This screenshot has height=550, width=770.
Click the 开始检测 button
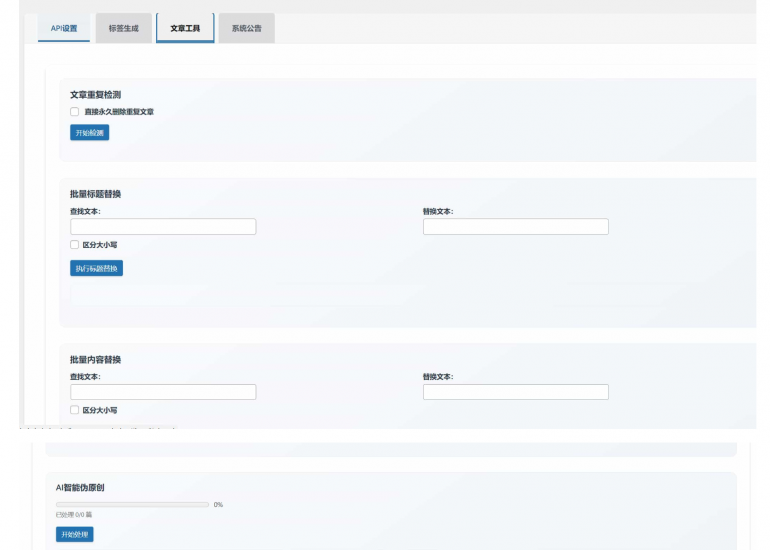tap(89, 133)
